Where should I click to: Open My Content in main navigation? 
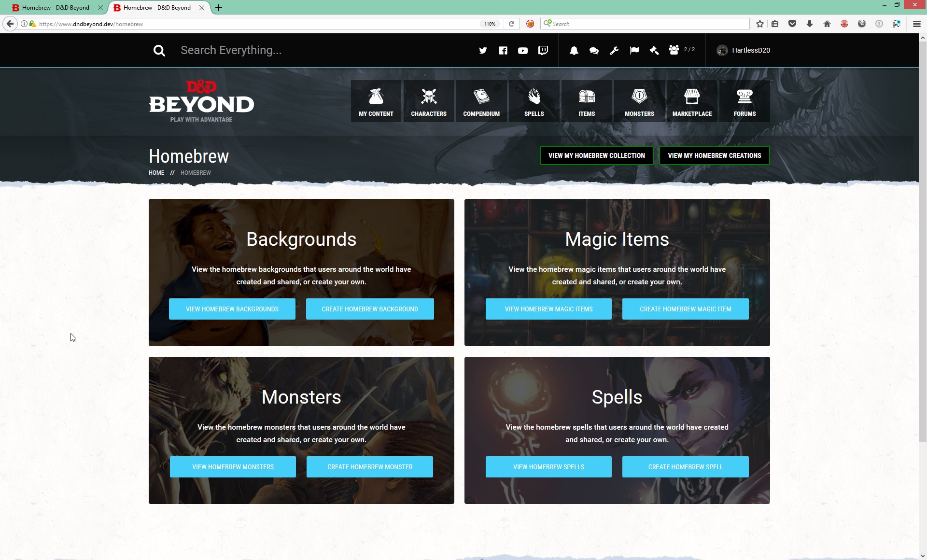(376, 101)
